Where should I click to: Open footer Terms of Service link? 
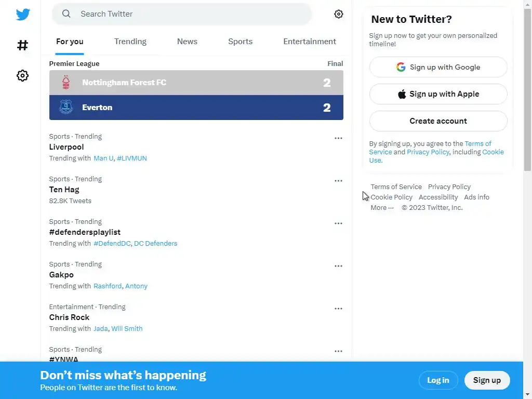[x=396, y=187]
